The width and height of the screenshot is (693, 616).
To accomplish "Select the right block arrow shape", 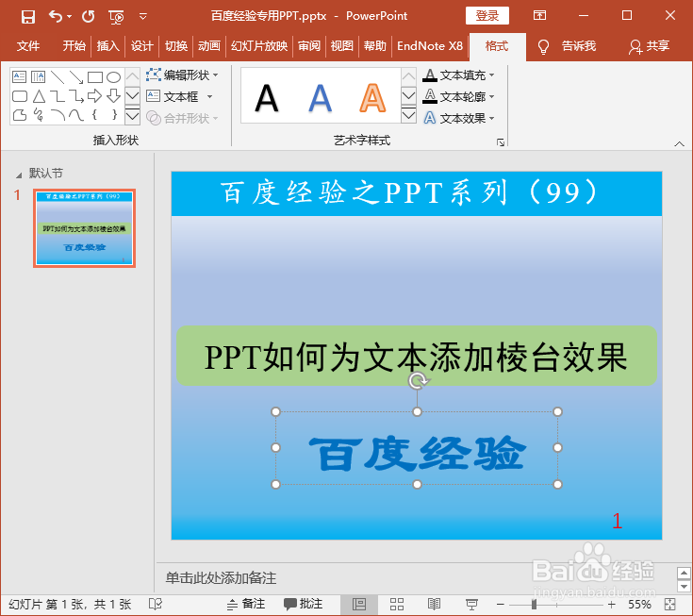I will 95,96.
